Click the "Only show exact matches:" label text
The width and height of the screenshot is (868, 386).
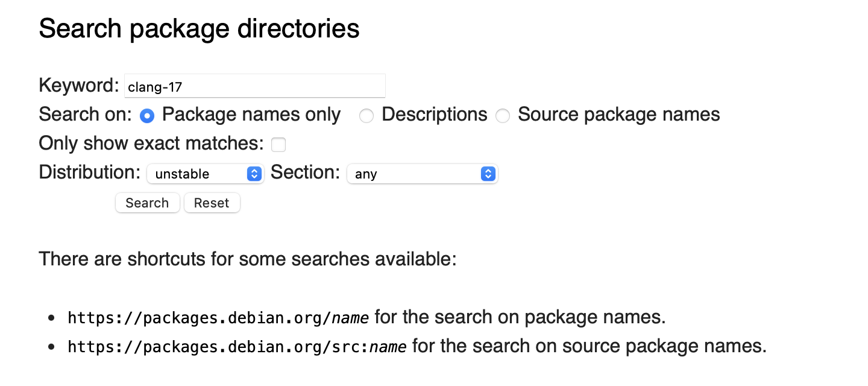pyautogui.click(x=151, y=144)
